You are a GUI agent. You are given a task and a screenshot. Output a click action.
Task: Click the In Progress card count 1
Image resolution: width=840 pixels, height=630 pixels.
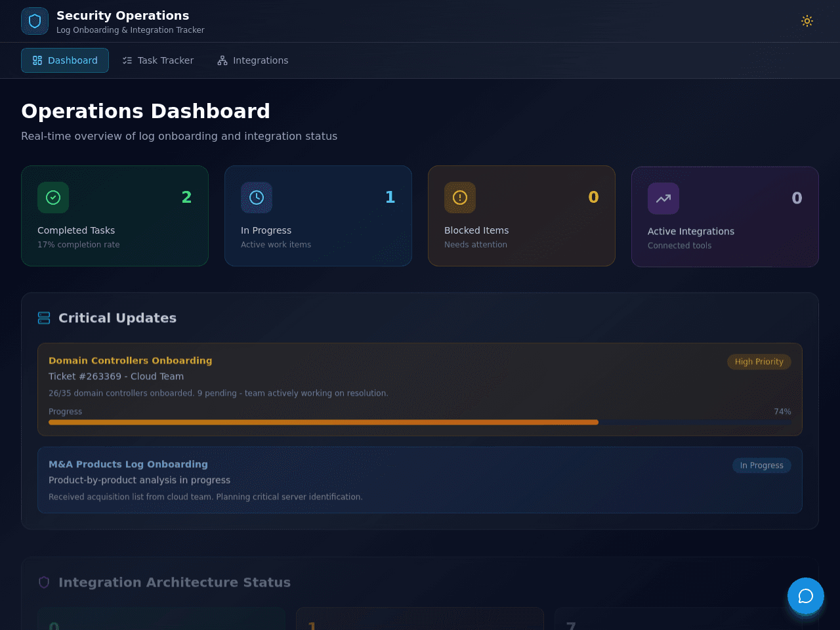[390, 198]
